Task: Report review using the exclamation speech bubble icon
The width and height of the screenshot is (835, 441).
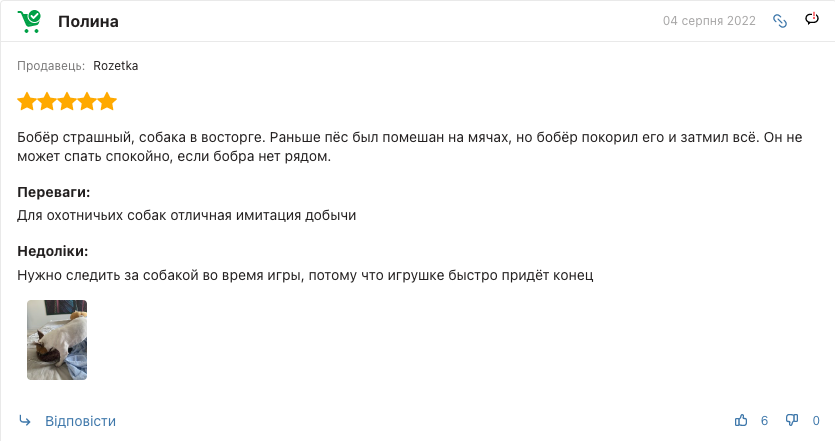Action: (x=812, y=19)
